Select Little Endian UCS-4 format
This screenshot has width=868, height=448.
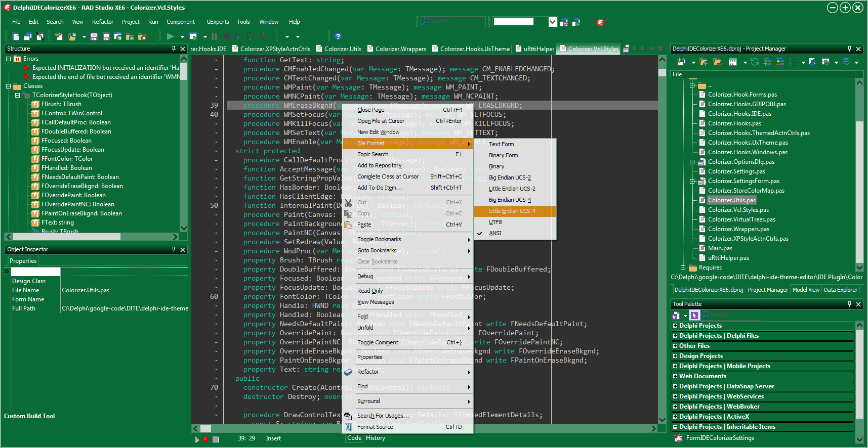click(x=515, y=211)
